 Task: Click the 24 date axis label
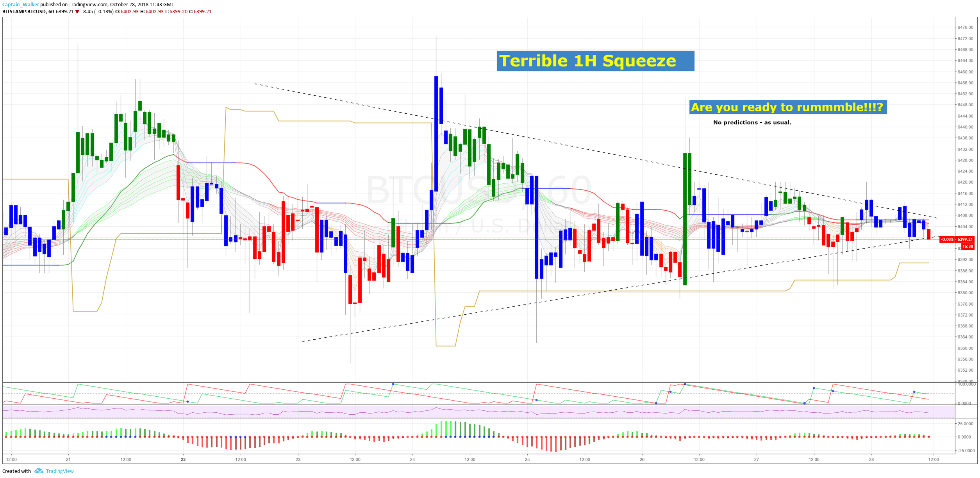pyautogui.click(x=412, y=460)
